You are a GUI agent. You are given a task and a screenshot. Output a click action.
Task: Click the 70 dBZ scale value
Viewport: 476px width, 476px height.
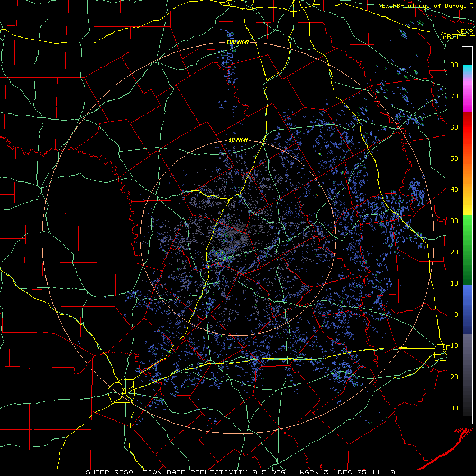pyautogui.click(x=454, y=96)
